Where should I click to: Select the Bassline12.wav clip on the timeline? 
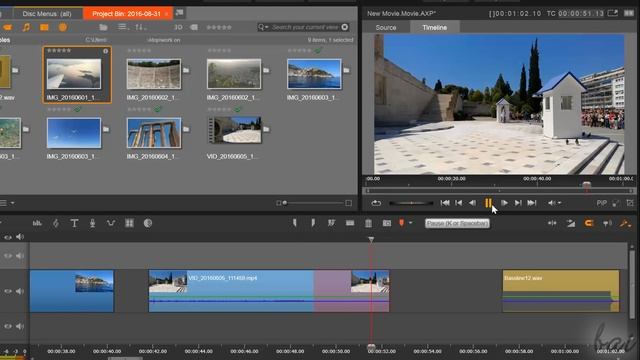click(560, 291)
